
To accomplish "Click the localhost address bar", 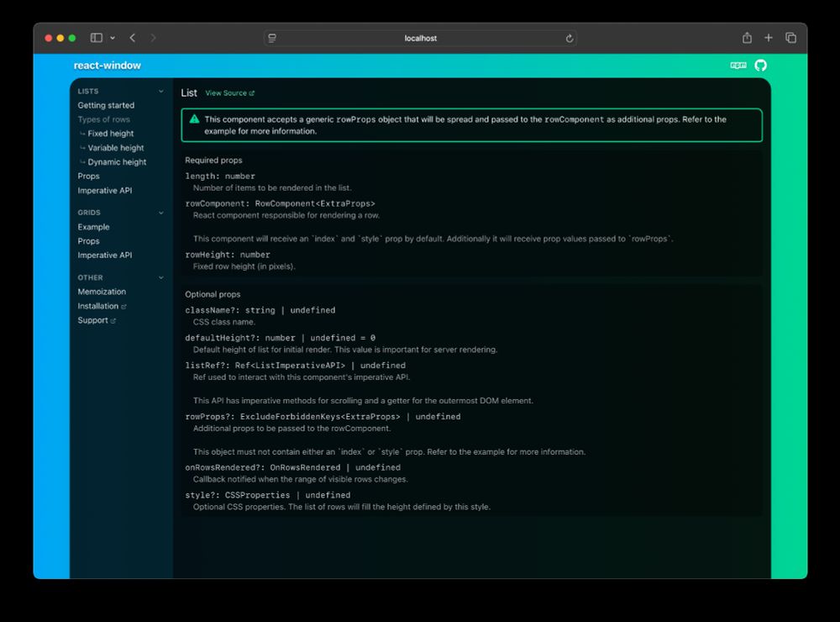I will tap(421, 38).
